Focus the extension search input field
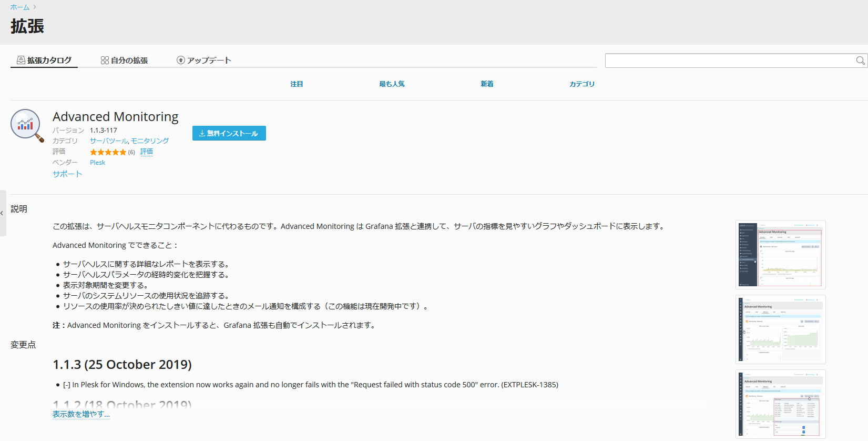The height and width of the screenshot is (441, 868). click(730, 61)
